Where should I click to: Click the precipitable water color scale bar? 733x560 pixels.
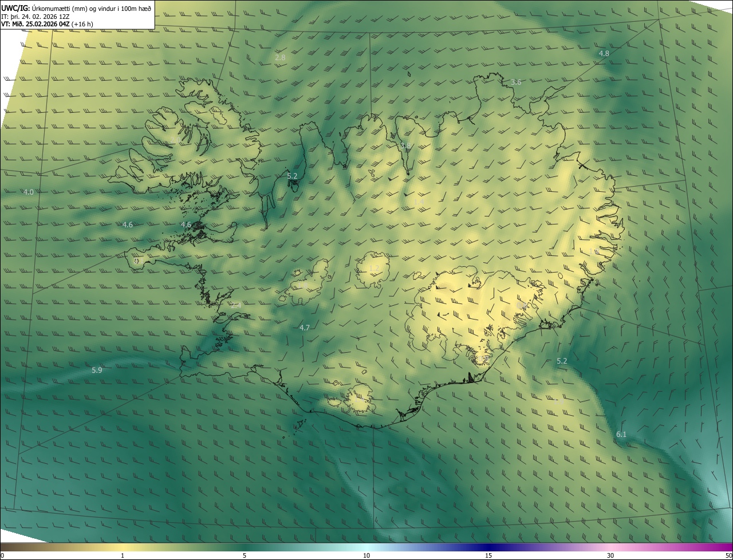366,547
